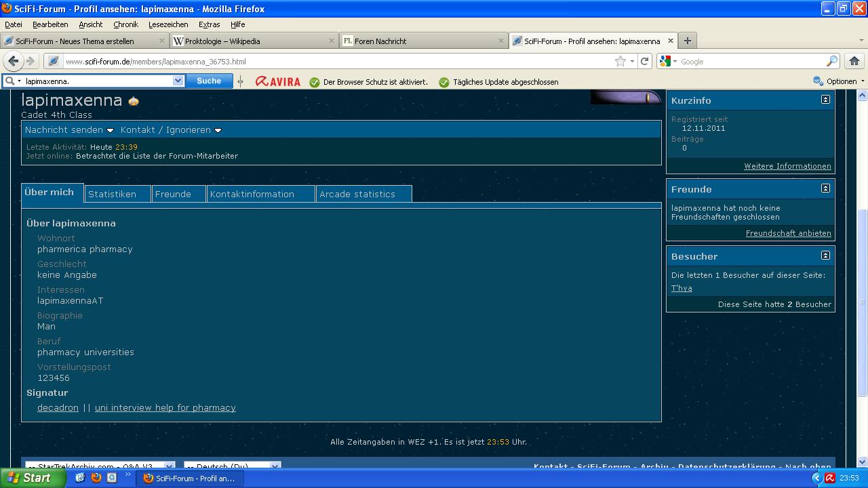Screen dimensions: 868x488
Task: Click into the URL address bar
Action: (x=339, y=61)
